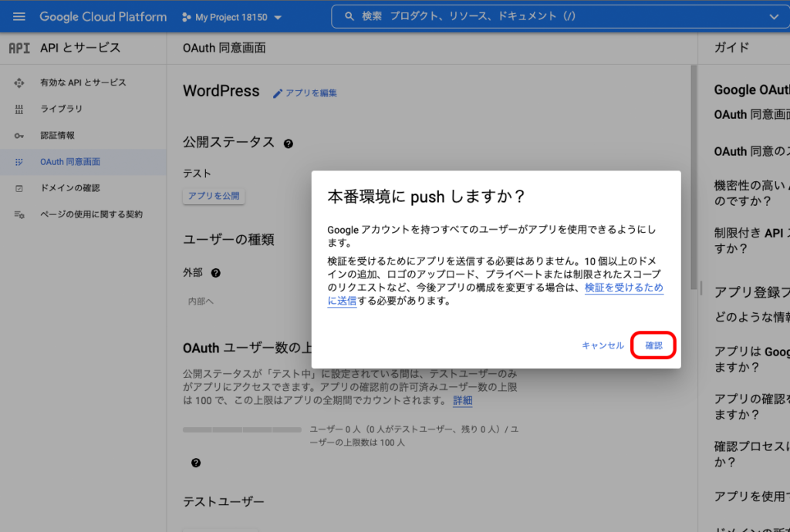
Task: Select ページの使用に関する契約 sidebar item
Action: (91, 214)
